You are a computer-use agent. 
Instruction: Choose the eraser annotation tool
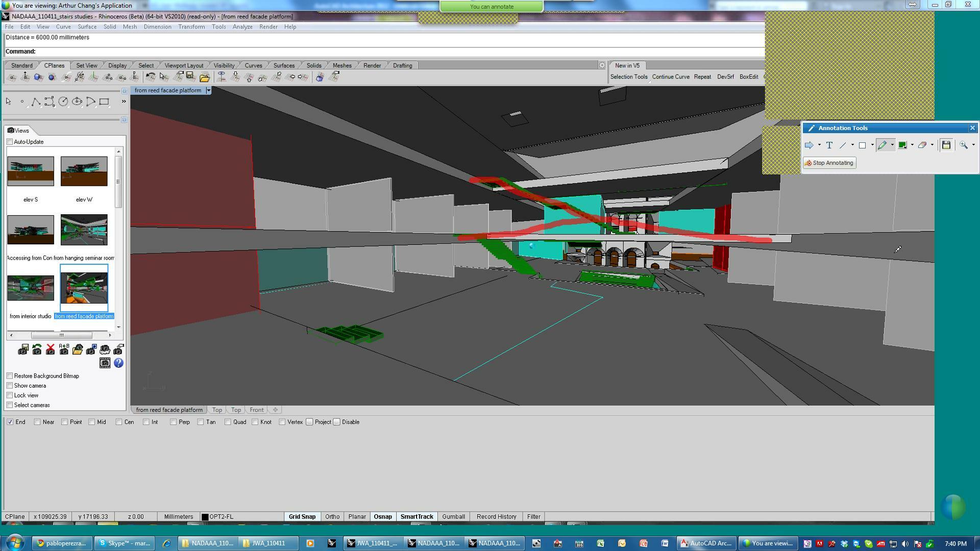(x=922, y=145)
